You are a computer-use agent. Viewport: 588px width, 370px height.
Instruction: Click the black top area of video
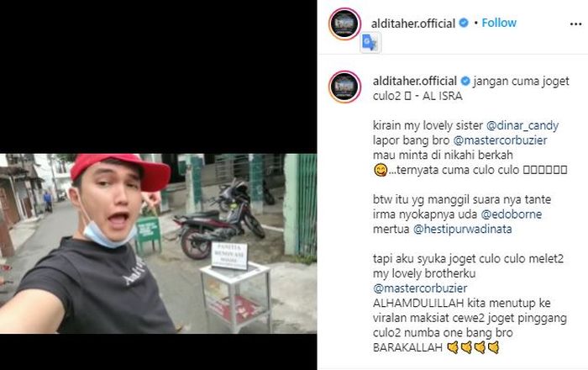158,77
